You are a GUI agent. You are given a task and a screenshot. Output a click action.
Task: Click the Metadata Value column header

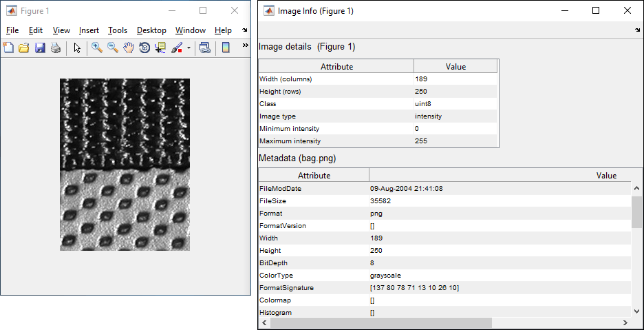click(606, 175)
